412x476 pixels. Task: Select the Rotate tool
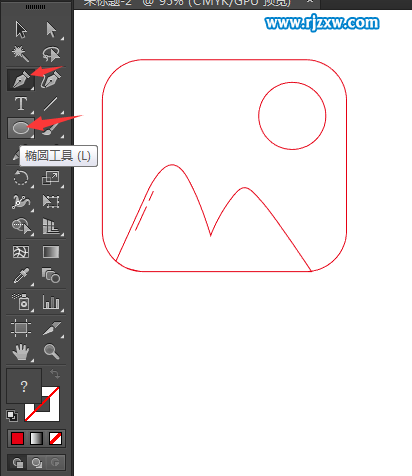(21, 178)
